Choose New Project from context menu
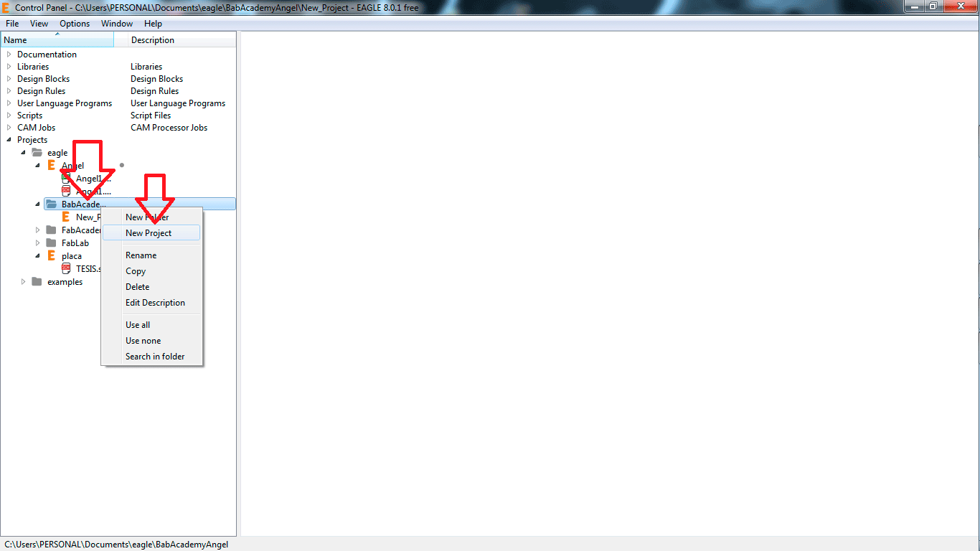980x551 pixels. tap(151, 233)
